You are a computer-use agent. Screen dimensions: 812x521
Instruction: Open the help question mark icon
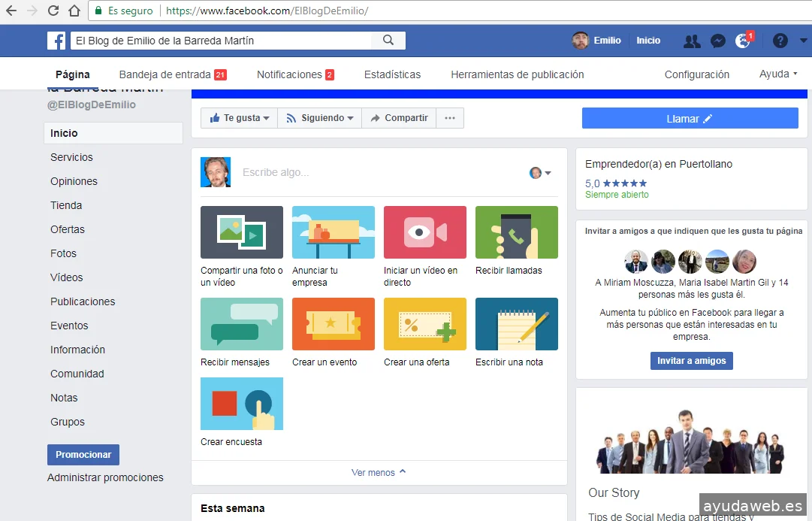coord(780,41)
